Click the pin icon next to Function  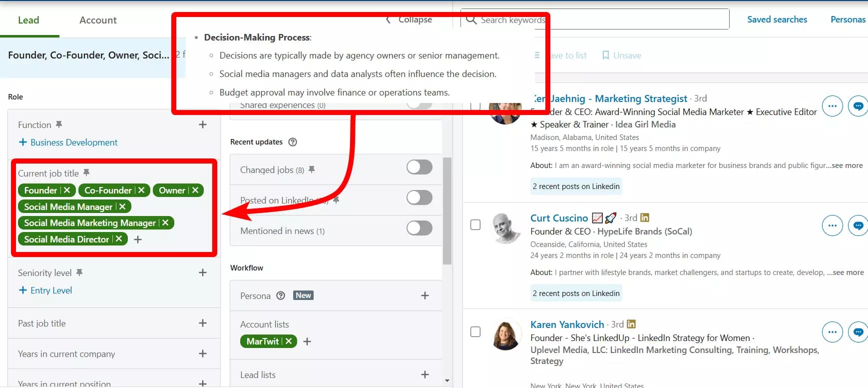point(59,124)
